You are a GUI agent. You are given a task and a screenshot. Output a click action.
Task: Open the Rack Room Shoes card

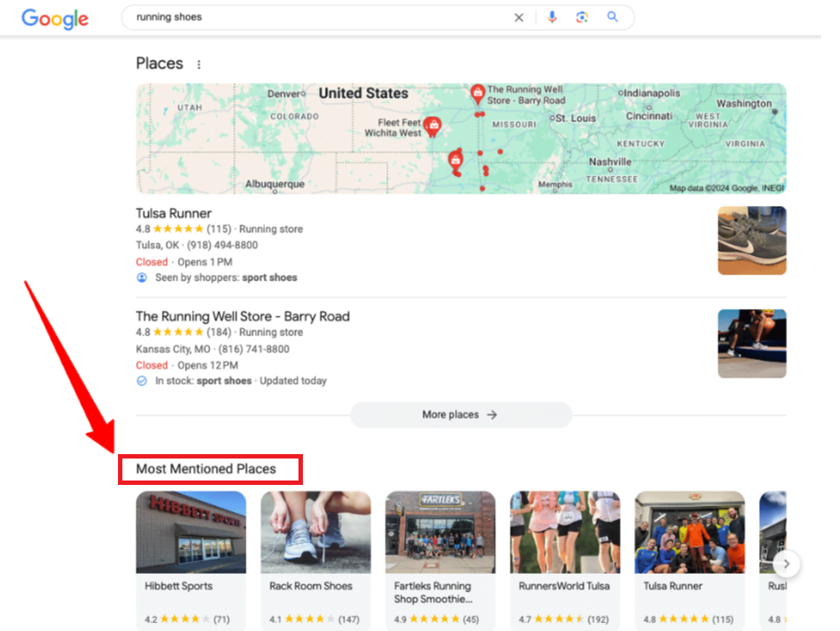pos(315,561)
